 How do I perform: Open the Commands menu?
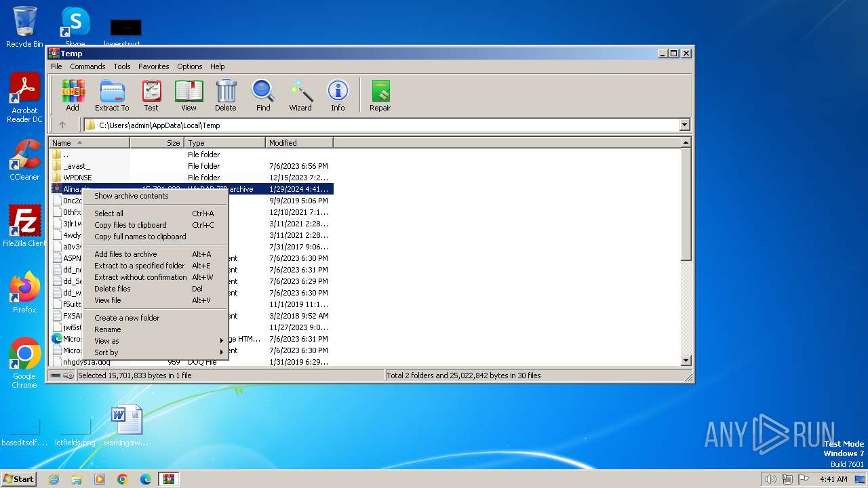click(87, 66)
